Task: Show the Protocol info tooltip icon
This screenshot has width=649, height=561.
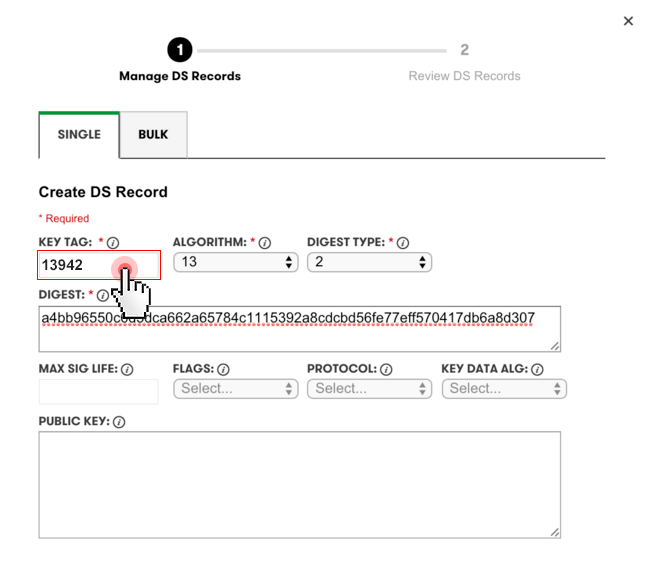Action: coord(386,370)
